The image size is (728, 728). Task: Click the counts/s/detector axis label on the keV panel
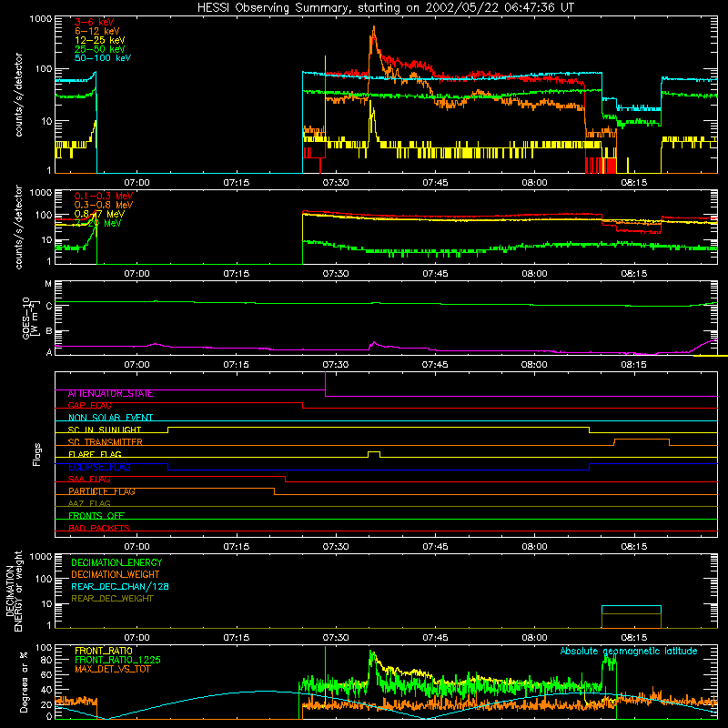pos(18,95)
